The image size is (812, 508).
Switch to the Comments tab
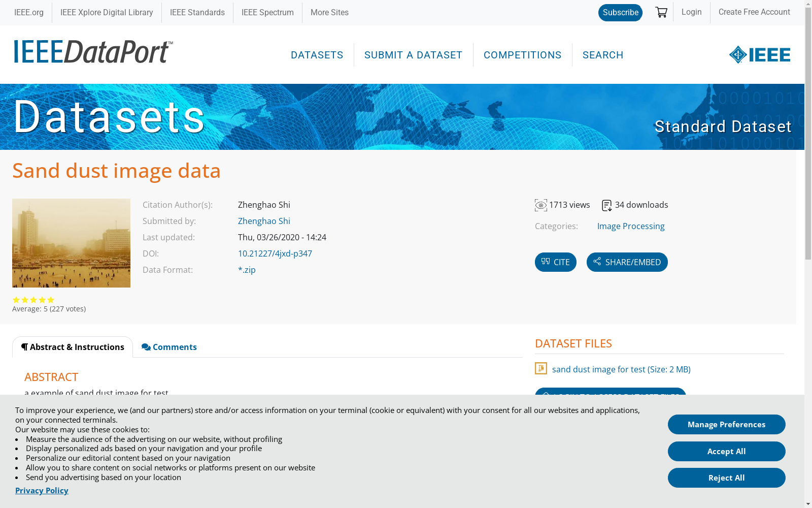(169, 347)
